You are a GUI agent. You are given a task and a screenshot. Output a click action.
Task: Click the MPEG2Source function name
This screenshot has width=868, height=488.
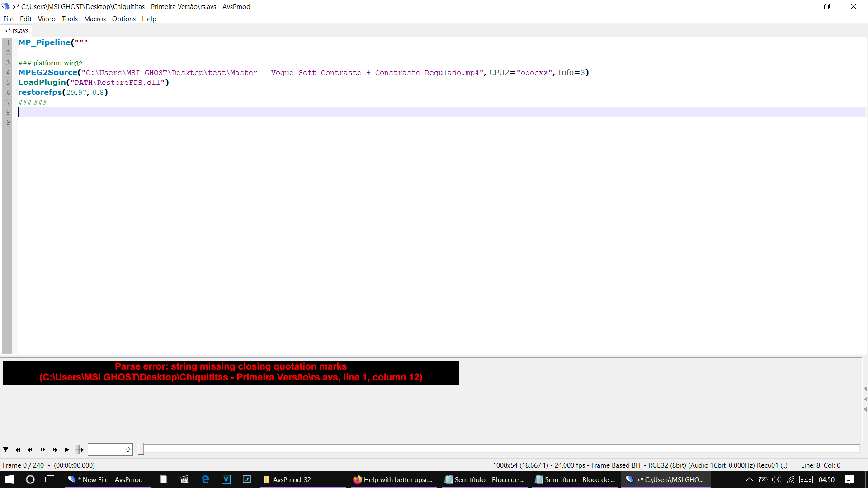pos(47,72)
